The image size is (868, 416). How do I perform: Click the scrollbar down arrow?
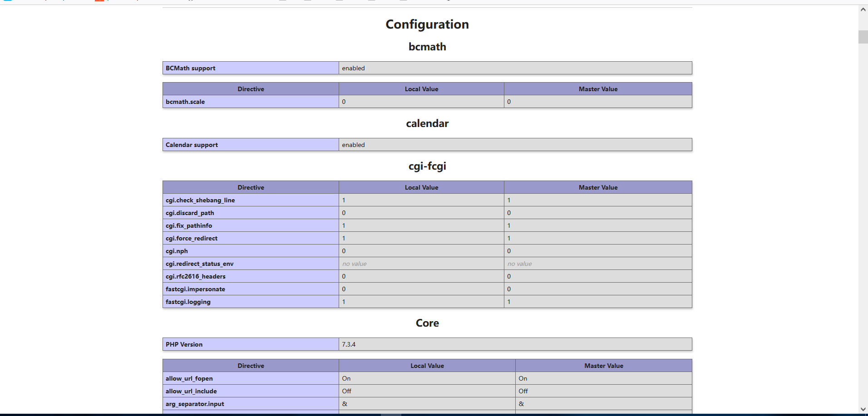click(863, 409)
